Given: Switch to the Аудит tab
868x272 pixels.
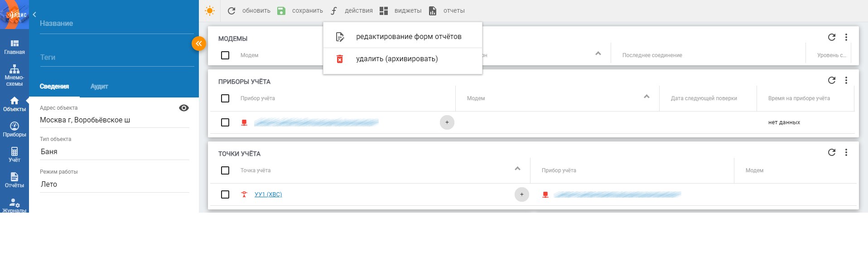Looking at the screenshot, I should tap(99, 86).
